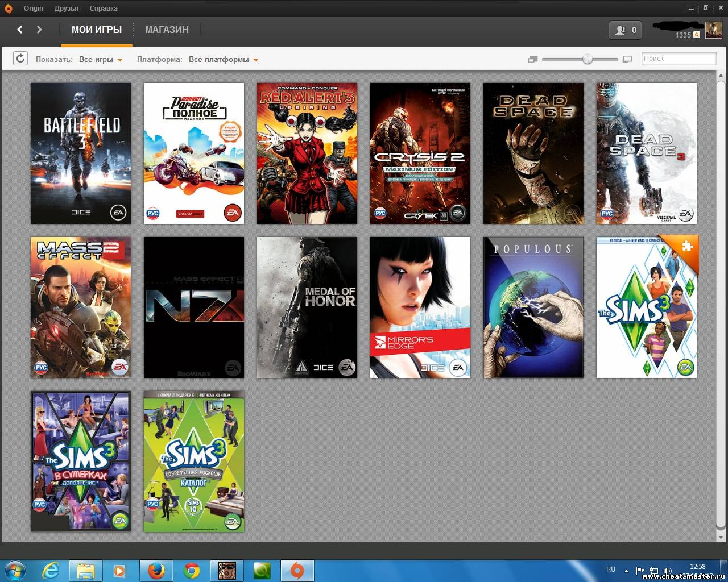Click the user avatar picture
The width and height of the screenshot is (728, 582).
[x=713, y=30]
